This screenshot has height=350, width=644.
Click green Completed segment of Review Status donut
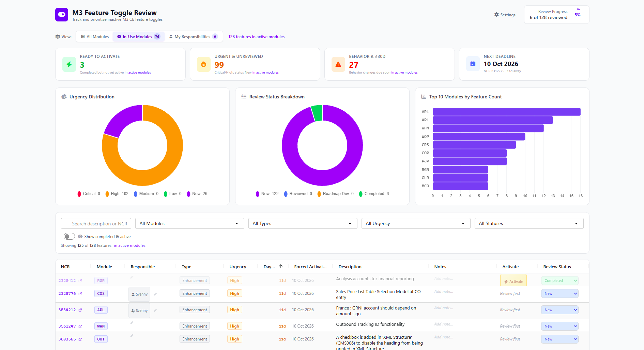(317, 113)
